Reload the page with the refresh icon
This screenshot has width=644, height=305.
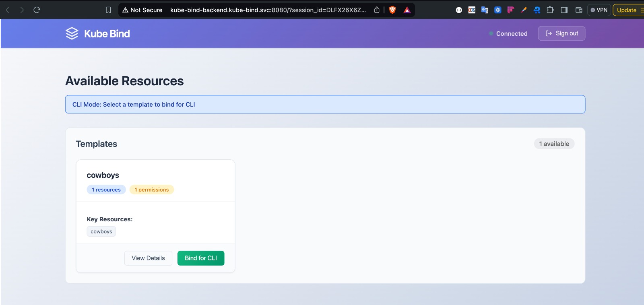pyautogui.click(x=37, y=10)
